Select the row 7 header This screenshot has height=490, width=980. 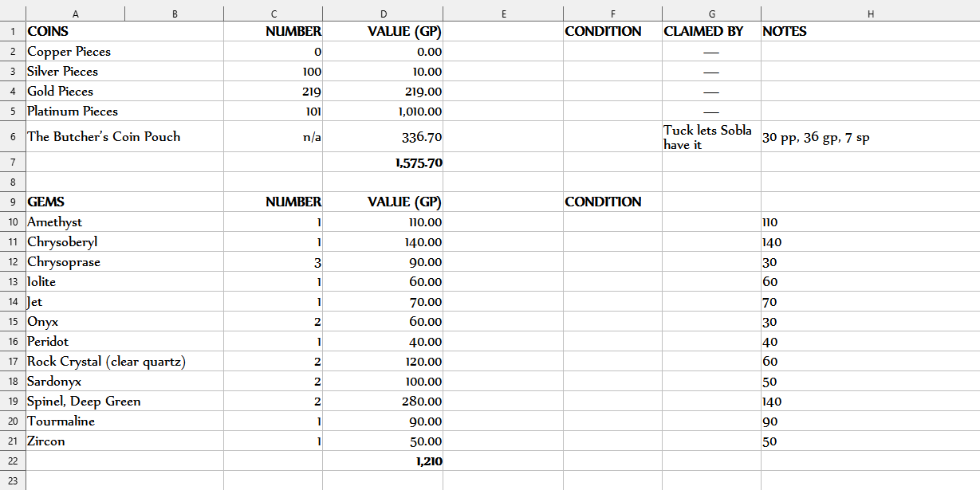[x=13, y=163]
